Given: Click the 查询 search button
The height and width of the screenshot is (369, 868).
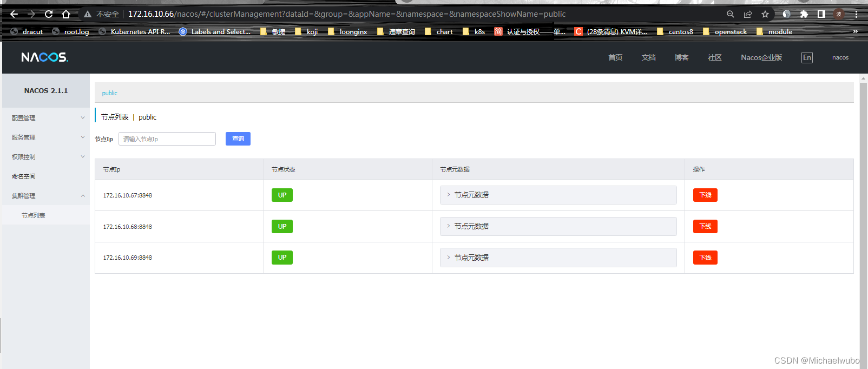Looking at the screenshot, I should click(x=238, y=139).
